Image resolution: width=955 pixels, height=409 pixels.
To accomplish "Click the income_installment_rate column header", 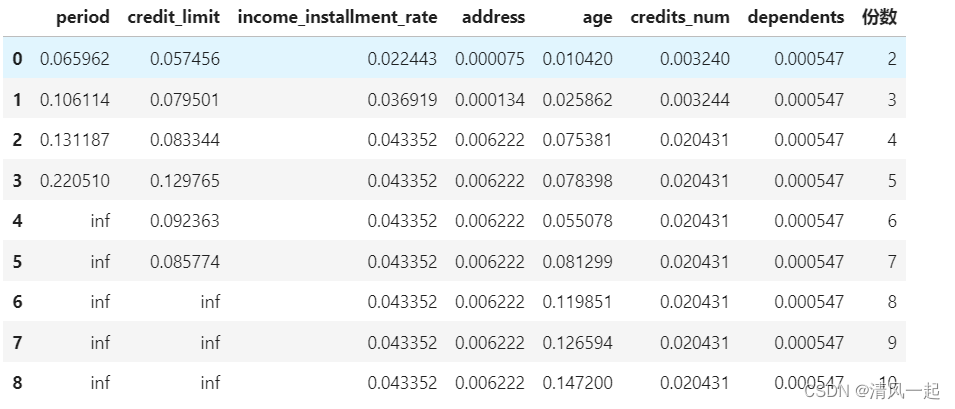I will 337,18.
